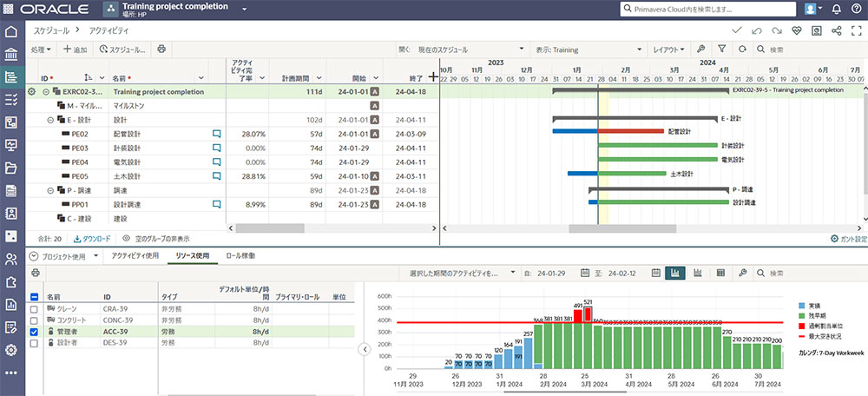Viewport: 868px width, 396px height.
Task: Open the Oracle app grid menu
Action: 9,10
